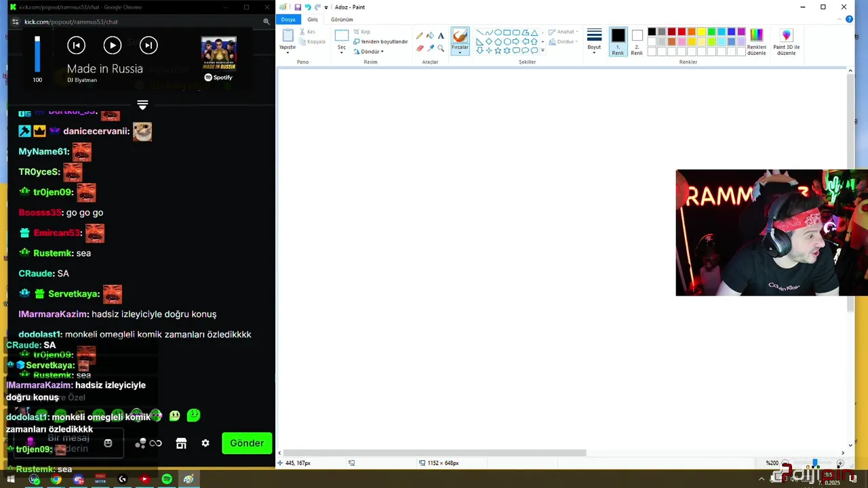Pick the purple color swatch in palette
Viewport: 868px width, 488px height.
741,32
